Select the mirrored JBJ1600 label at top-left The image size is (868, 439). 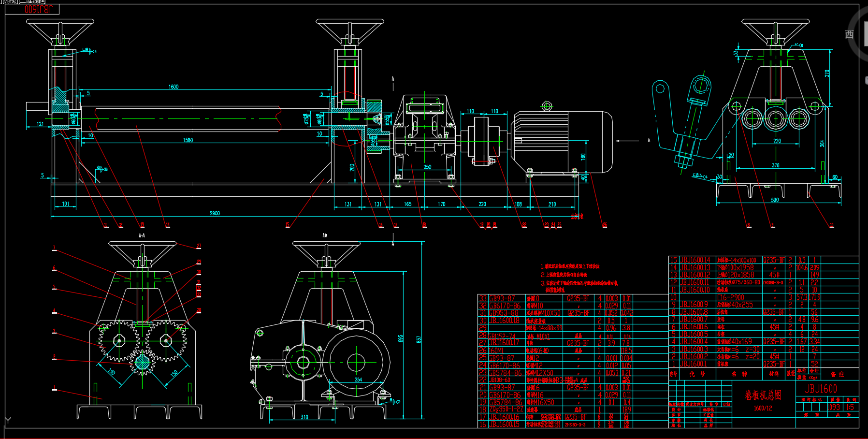38,9
